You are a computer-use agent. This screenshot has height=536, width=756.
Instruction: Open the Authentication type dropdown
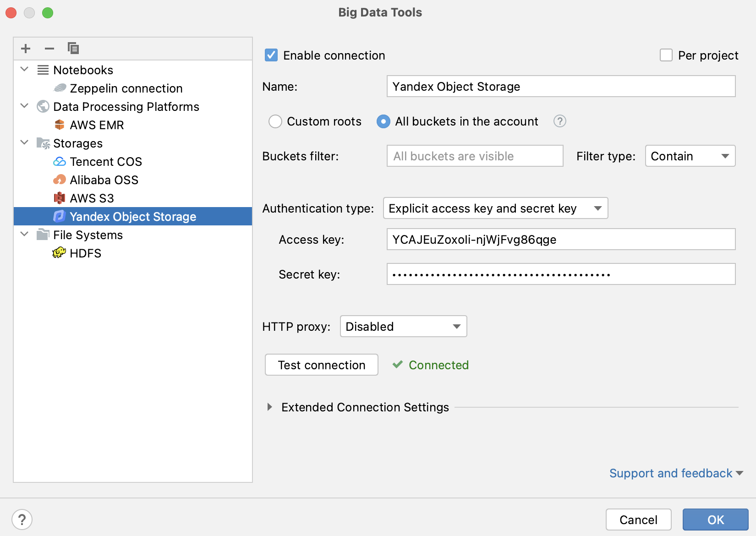pos(495,208)
